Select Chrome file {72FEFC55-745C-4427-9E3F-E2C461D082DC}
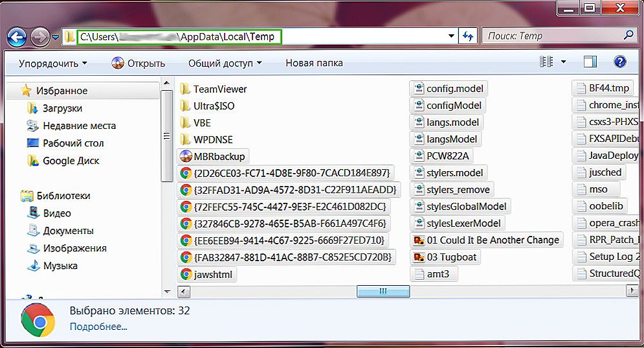This screenshot has width=644, height=348. tap(283, 207)
